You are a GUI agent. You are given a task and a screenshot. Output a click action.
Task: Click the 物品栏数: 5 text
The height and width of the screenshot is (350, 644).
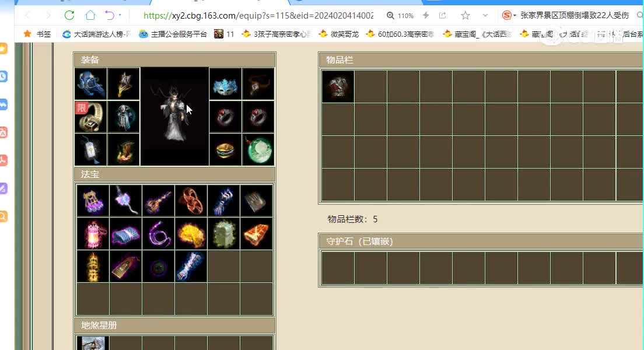352,219
